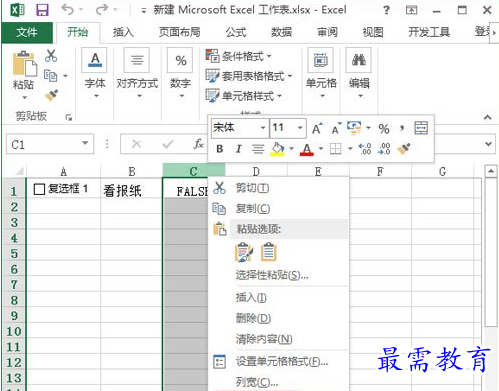This screenshot has height=391, width=499.
Task: Select column A header
Action: coord(63,171)
